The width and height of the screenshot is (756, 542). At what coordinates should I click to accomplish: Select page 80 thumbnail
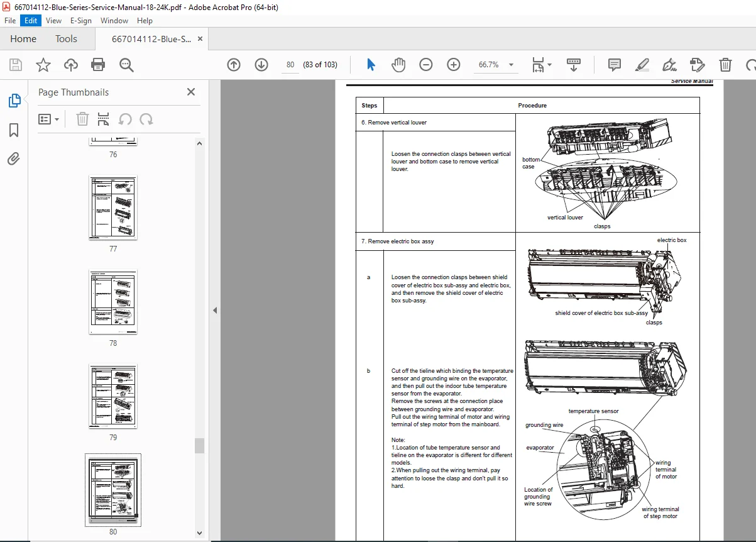tap(113, 490)
